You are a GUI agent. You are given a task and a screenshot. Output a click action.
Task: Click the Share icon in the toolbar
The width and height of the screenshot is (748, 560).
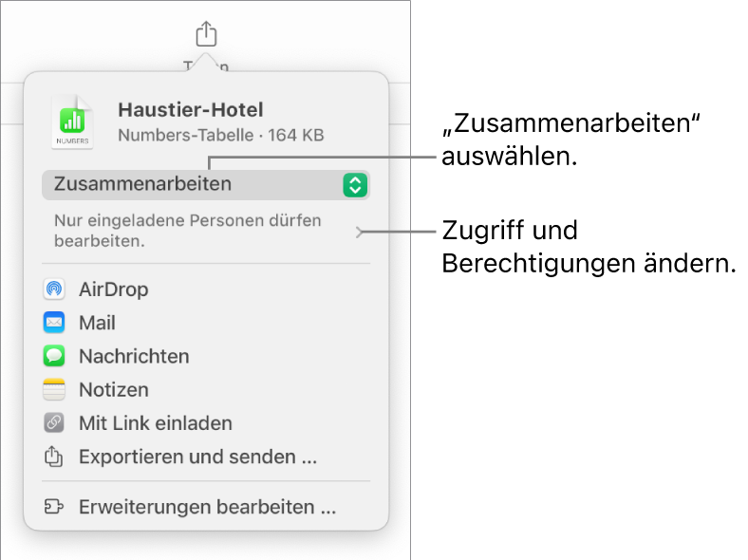click(206, 35)
